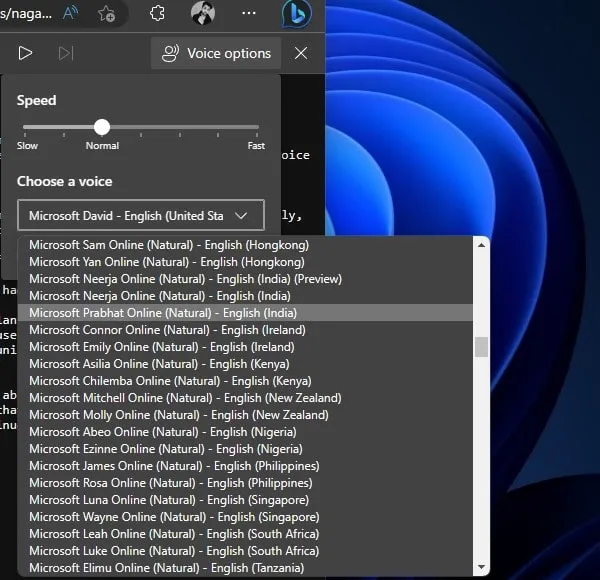Choose Neerja English (India) (Preview) voice
Viewport: 600px width, 580px height.
(245, 279)
